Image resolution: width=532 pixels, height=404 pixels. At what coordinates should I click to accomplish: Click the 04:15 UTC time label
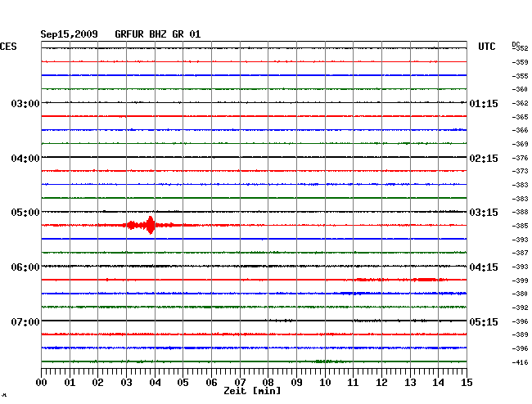(x=484, y=267)
